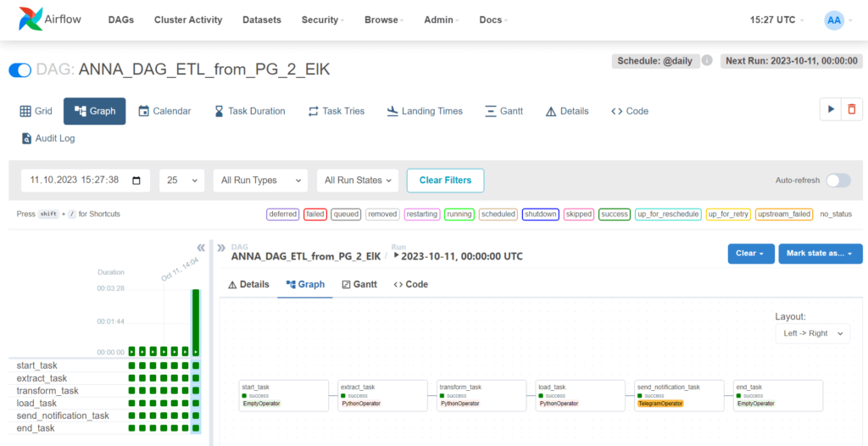Change the Left -> Right layout dropdown
The image size is (868, 446).
tap(813, 333)
